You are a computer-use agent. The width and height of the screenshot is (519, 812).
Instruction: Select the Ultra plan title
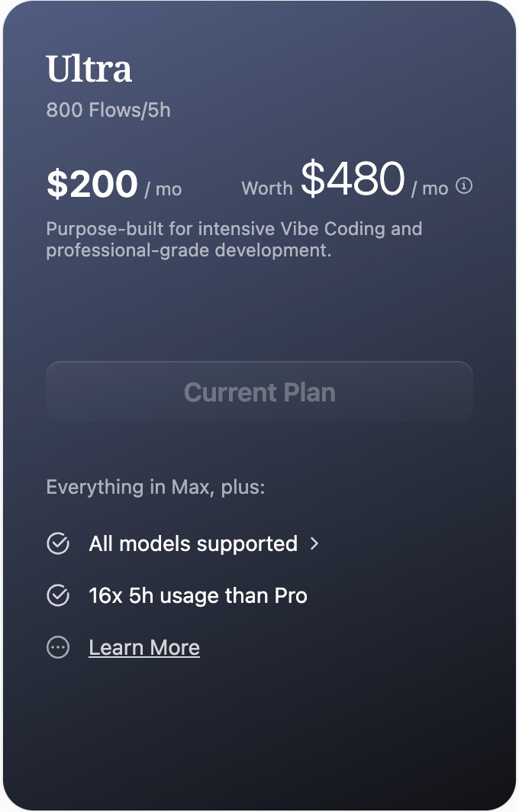pos(89,68)
